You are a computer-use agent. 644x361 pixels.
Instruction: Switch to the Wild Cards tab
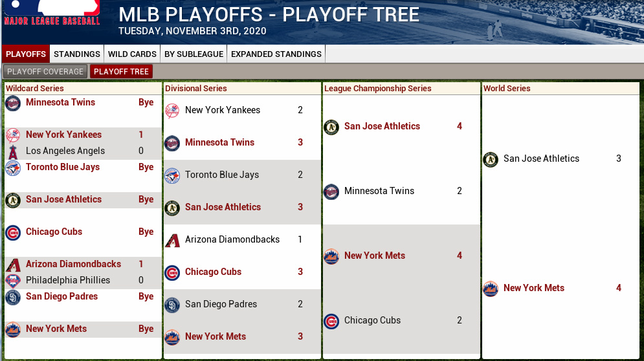(132, 54)
